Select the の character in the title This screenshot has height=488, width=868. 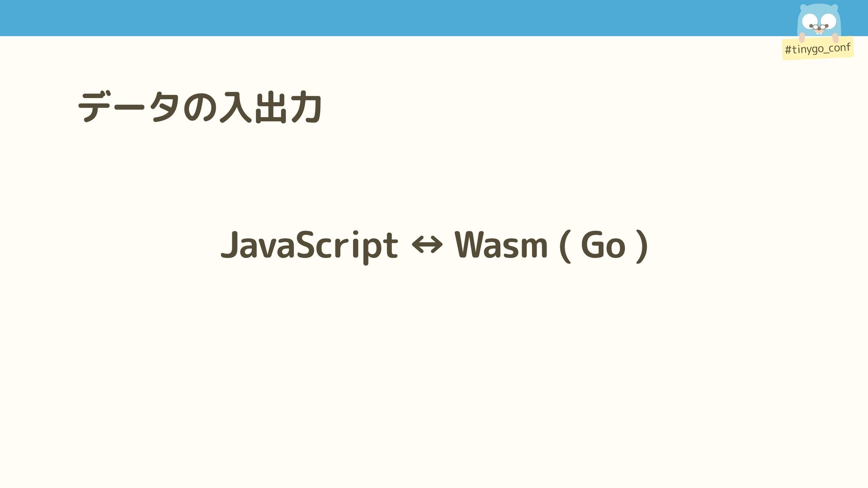(x=199, y=108)
